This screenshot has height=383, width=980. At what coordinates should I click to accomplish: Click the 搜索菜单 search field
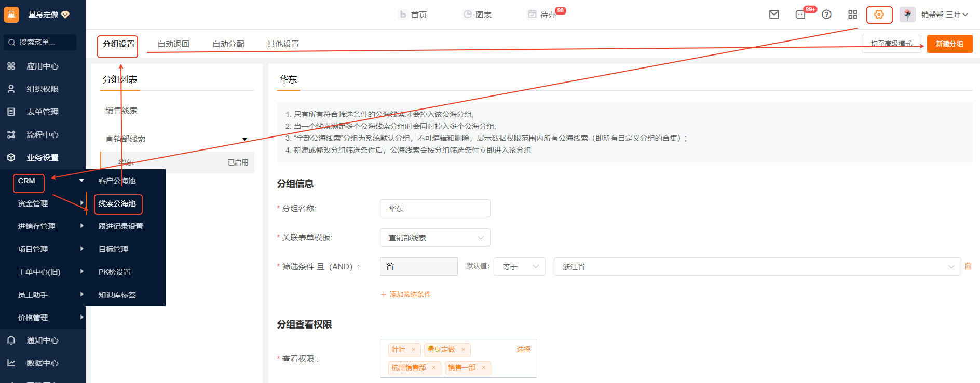click(x=40, y=42)
